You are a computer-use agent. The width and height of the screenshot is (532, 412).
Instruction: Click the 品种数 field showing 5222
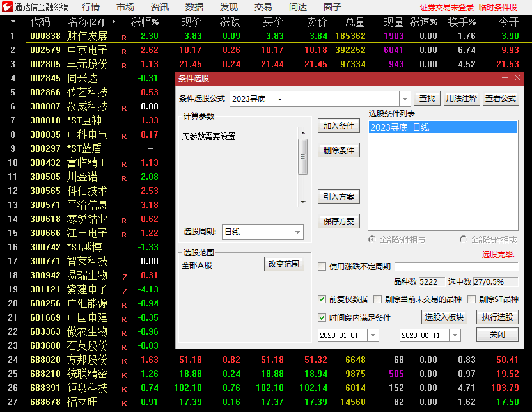coord(432,281)
